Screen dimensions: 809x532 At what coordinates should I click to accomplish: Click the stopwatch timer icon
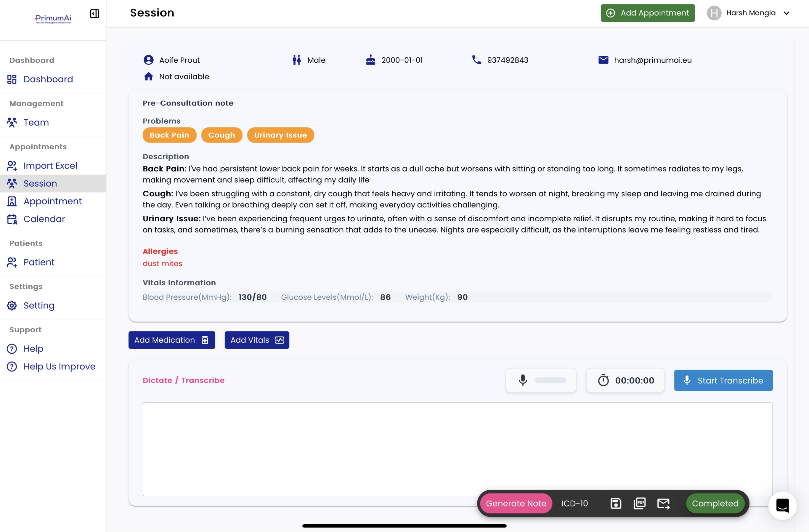603,380
